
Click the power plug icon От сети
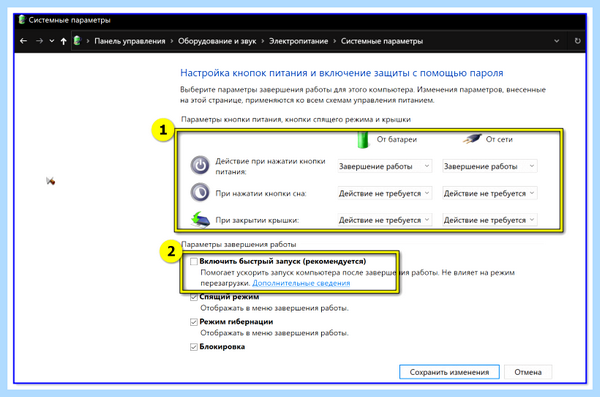click(x=472, y=139)
